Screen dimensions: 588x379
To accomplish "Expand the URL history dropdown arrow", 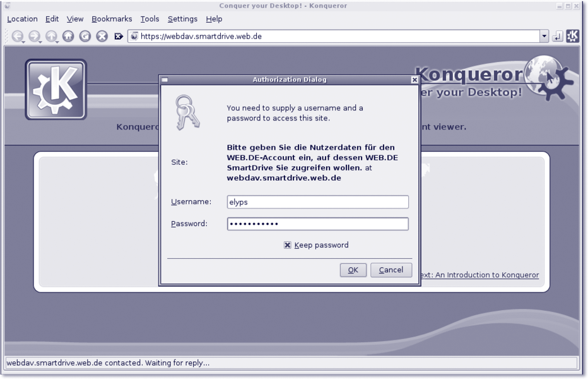I will 544,37.
